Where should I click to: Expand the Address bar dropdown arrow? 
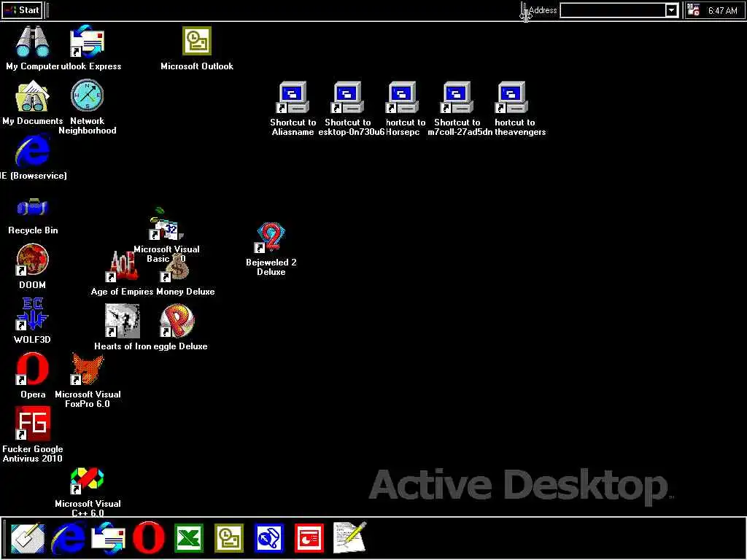pyautogui.click(x=671, y=10)
